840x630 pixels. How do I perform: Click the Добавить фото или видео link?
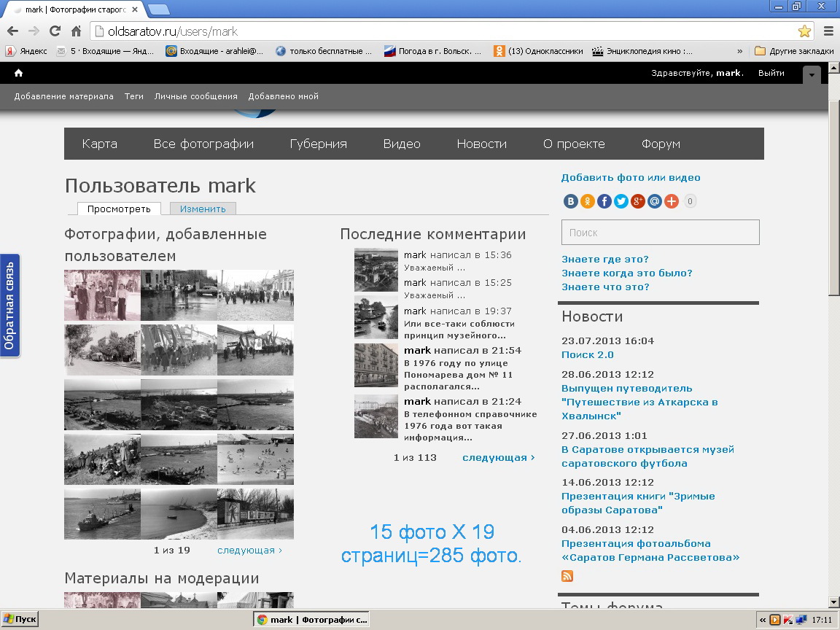pos(631,177)
